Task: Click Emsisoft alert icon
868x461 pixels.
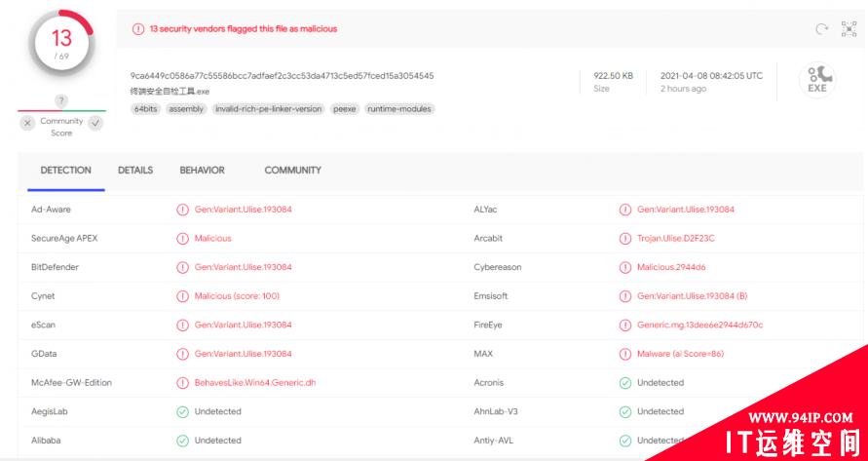Action: click(x=625, y=296)
